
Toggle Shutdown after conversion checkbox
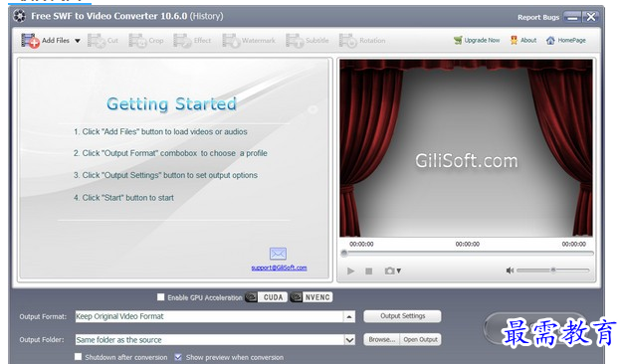78,356
